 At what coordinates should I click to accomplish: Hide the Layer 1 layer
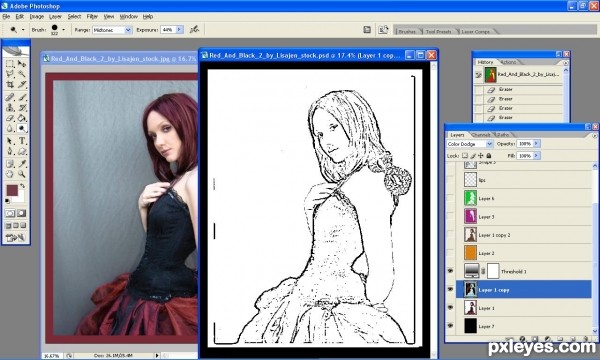pyautogui.click(x=450, y=308)
